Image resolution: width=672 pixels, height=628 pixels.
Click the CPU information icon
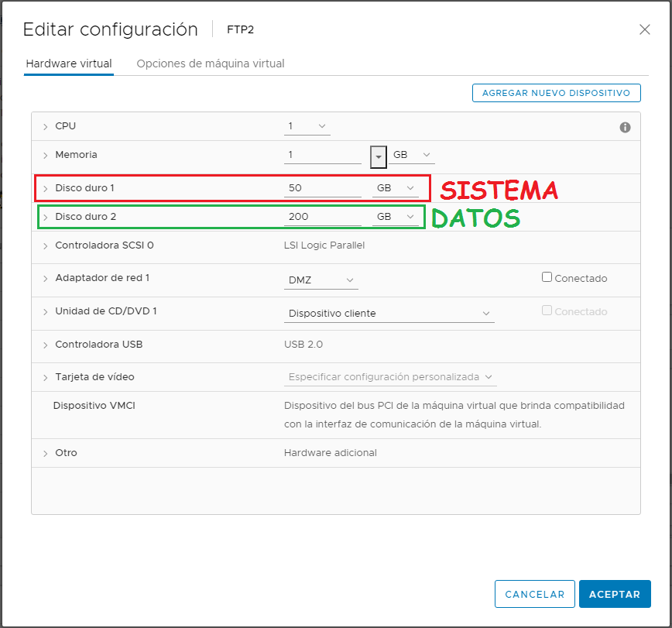pos(625,127)
